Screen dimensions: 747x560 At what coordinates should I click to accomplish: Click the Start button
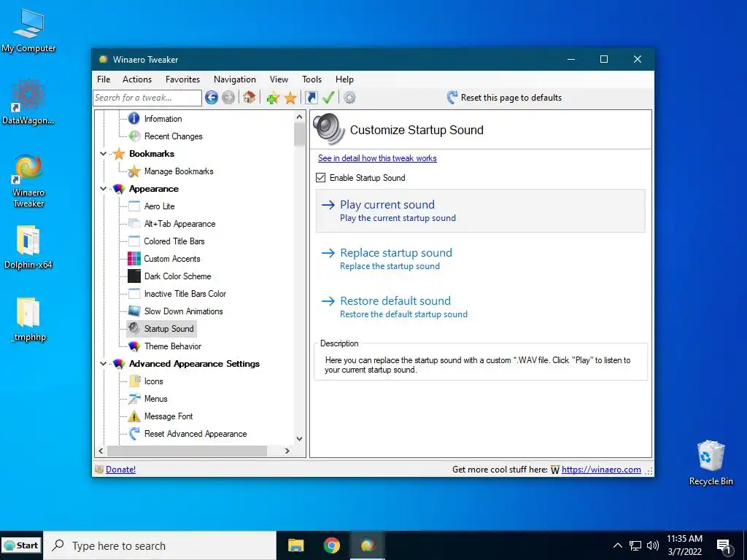click(21, 545)
